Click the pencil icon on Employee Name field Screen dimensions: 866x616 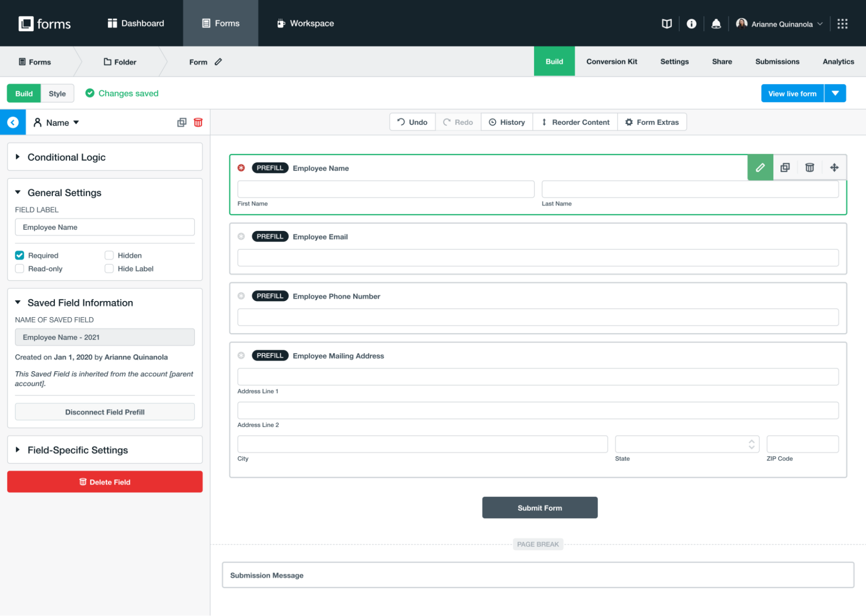tap(760, 168)
